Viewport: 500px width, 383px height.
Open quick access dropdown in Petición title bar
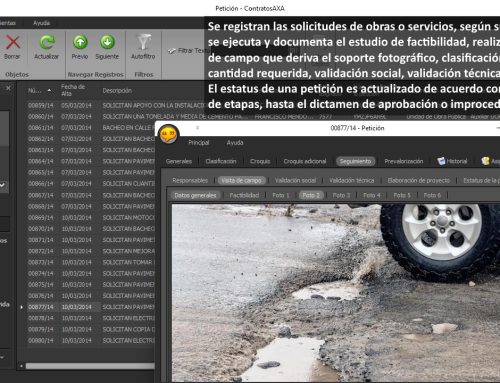pyautogui.click(x=197, y=128)
